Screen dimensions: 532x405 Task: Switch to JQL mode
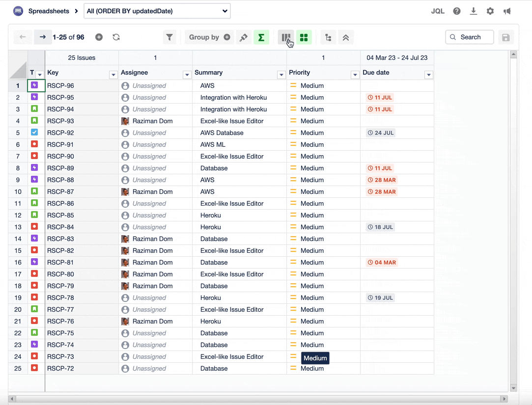pyautogui.click(x=438, y=11)
